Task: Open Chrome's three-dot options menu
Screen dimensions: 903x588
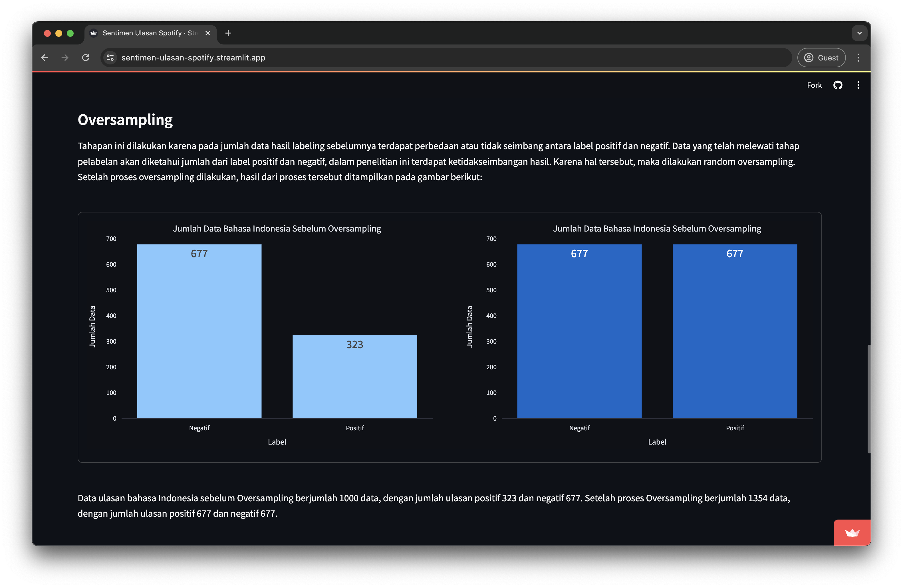Action: pyautogui.click(x=858, y=58)
